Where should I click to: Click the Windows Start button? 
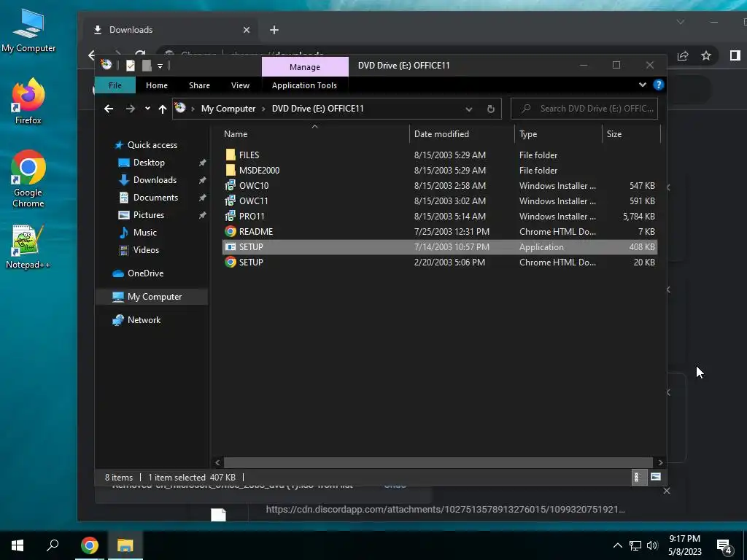point(18,545)
